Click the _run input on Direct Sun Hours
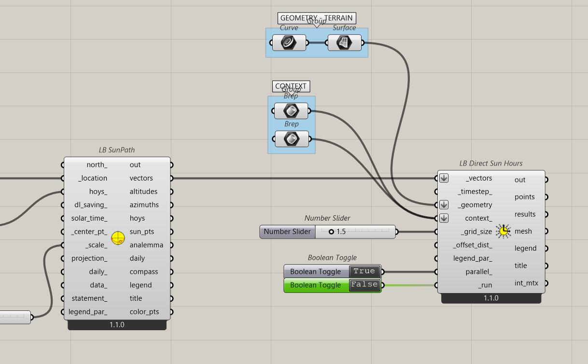Image resolution: width=588 pixels, height=364 pixels. point(485,285)
